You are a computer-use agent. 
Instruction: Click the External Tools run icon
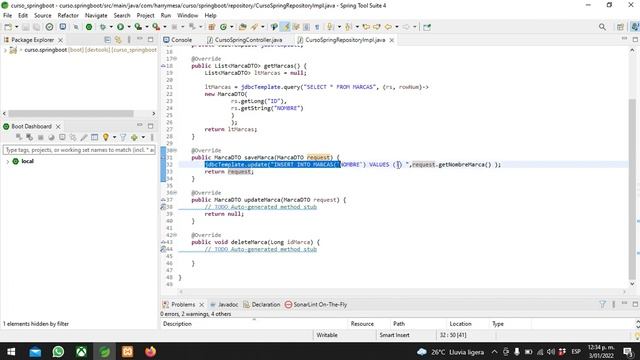156,27
